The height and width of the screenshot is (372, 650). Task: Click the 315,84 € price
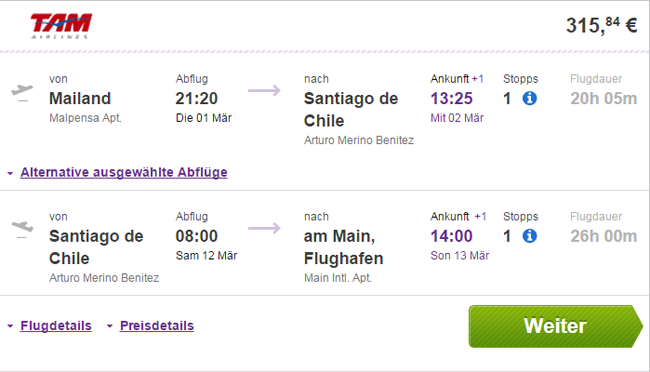pos(601,25)
